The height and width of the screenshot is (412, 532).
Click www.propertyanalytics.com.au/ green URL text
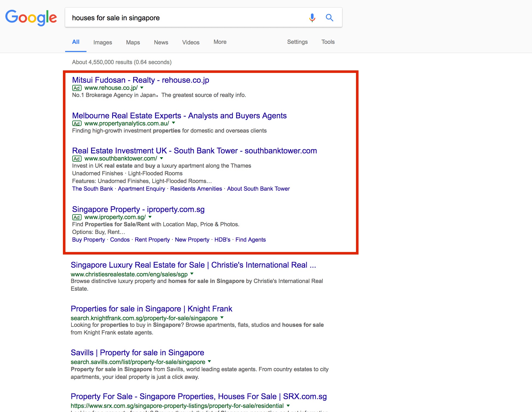click(127, 124)
